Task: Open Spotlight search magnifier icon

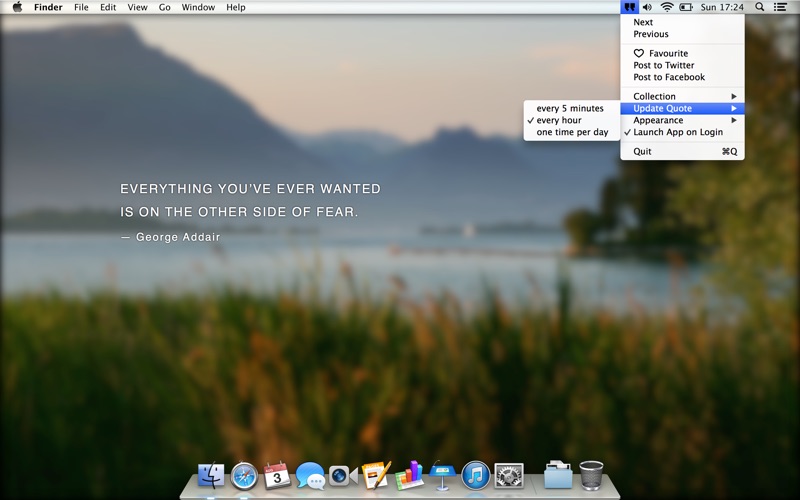Action: [759, 7]
